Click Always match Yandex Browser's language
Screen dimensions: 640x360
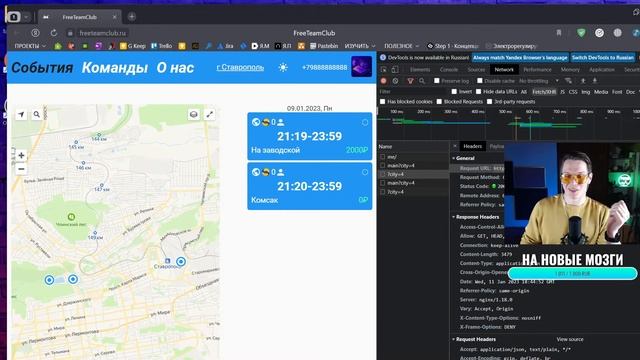[x=520, y=58]
